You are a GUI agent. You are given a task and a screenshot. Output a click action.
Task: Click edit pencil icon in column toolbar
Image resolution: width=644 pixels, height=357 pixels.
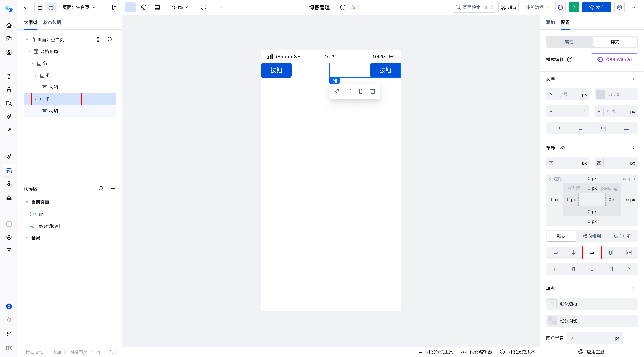[x=337, y=91]
